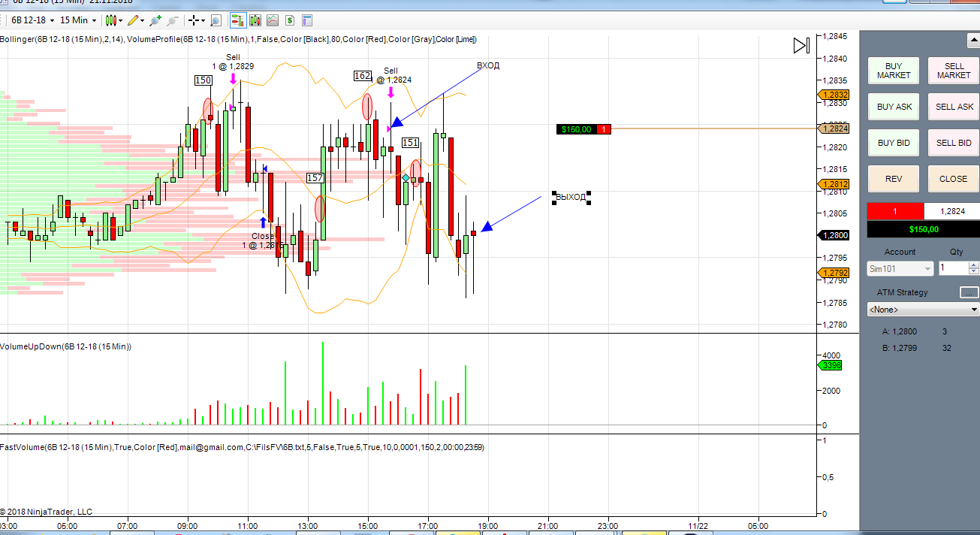Click the 1,2800 current price marker
The image size is (980, 535).
point(834,235)
